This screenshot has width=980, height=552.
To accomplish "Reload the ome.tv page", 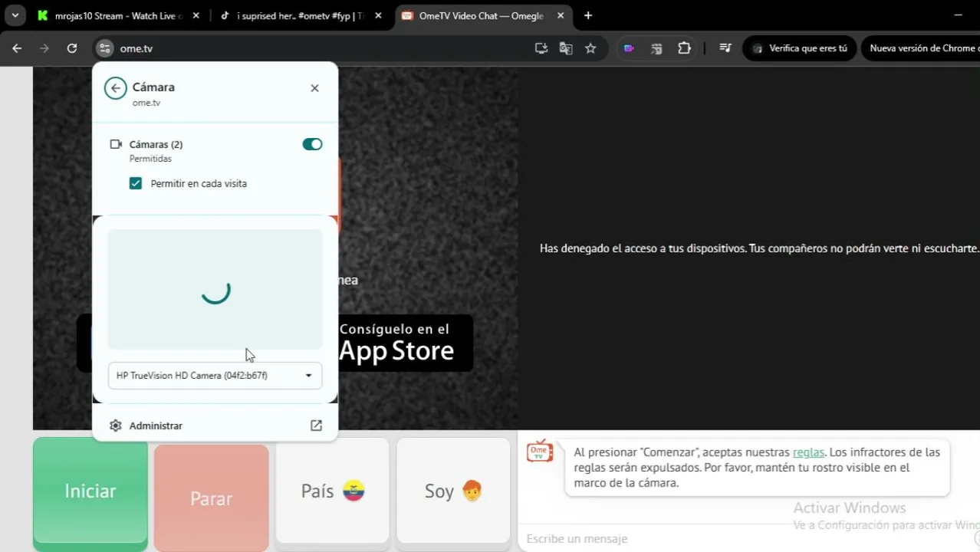I will [72, 48].
